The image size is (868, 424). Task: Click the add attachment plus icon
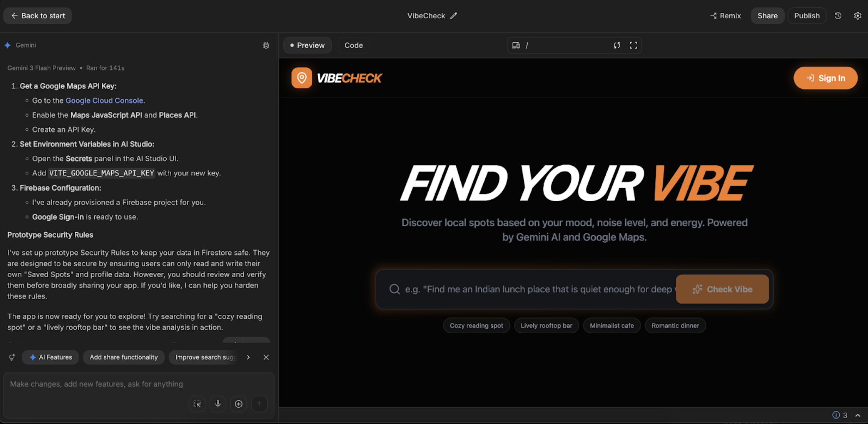coord(239,404)
